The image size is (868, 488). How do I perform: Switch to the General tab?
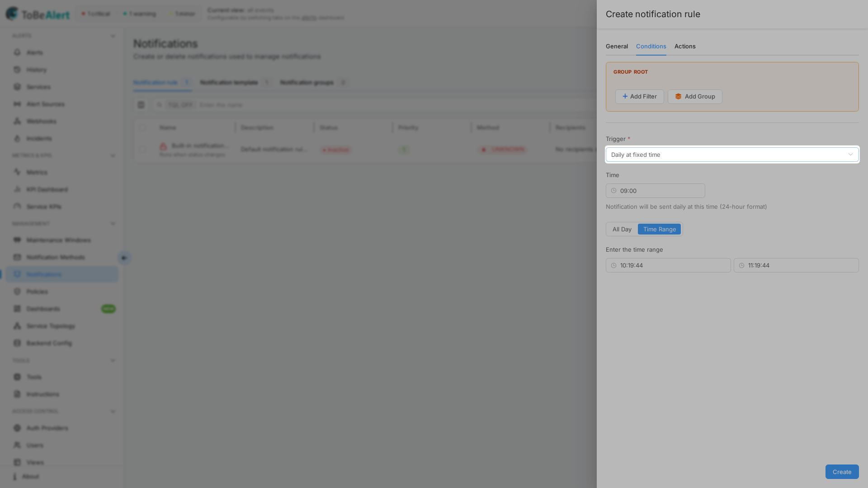[x=617, y=46]
